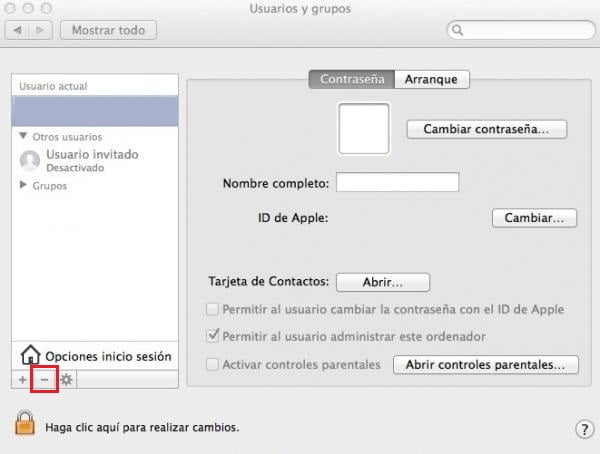Click the house icon for login options
The width and height of the screenshot is (600, 454).
pos(30,355)
